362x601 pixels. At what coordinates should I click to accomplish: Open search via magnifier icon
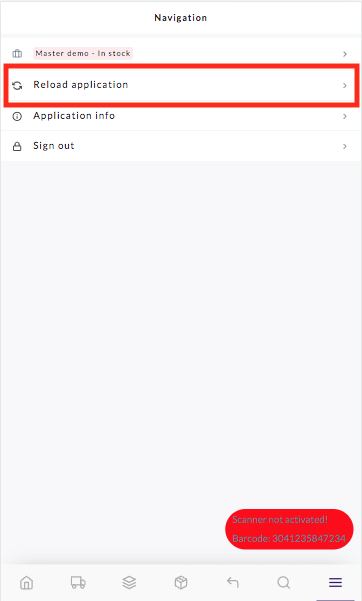point(284,583)
